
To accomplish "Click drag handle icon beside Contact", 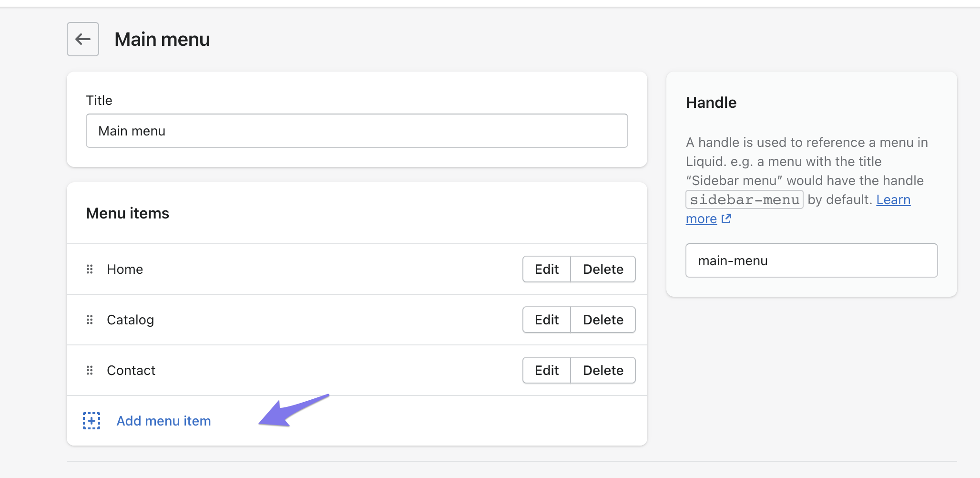I will 90,370.
